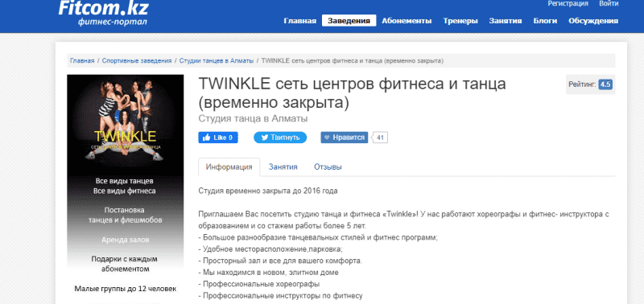The width and height of the screenshot is (644, 304).
Task: Click text Студия временно закрыта до 2016 года
Action: pos(268,191)
